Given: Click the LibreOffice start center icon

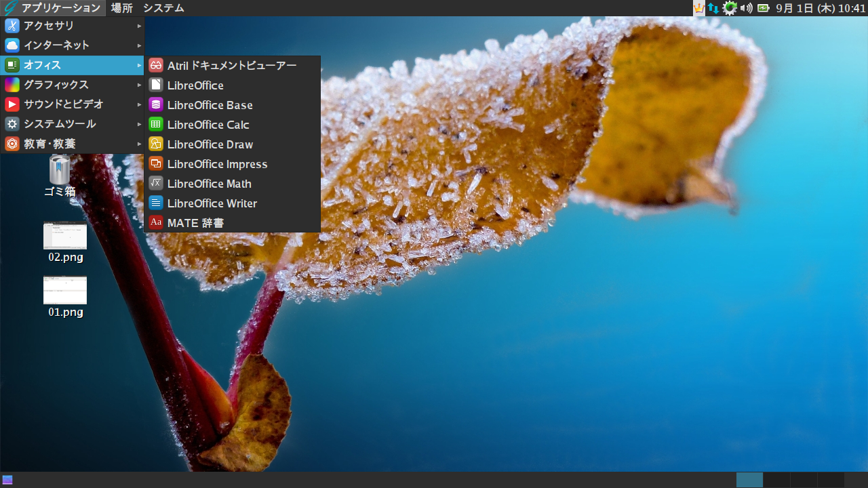Looking at the screenshot, I should 156,85.
